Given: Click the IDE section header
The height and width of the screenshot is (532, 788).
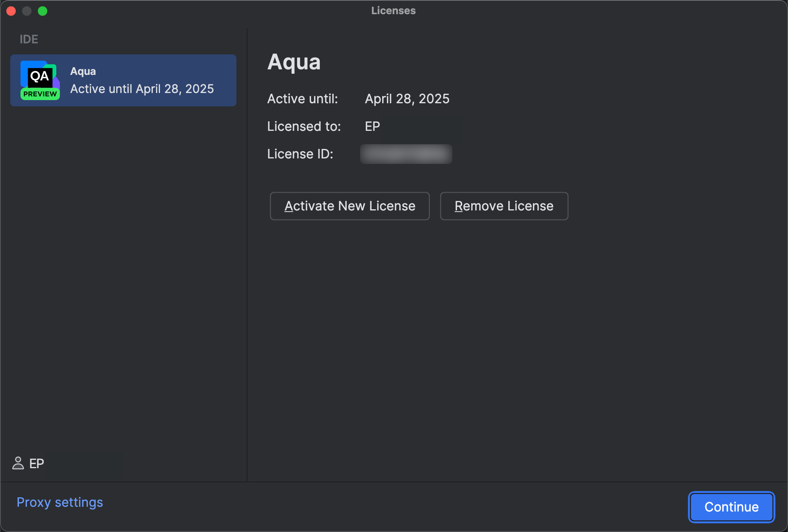Looking at the screenshot, I should click(28, 39).
